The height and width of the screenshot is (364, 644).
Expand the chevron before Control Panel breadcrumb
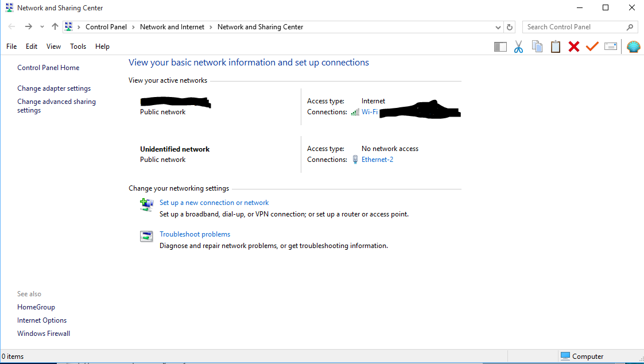[79, 27]
